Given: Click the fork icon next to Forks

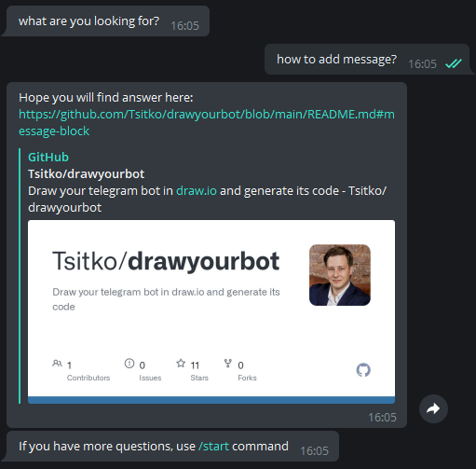Looking at the screenshot, I should (228, 363).
